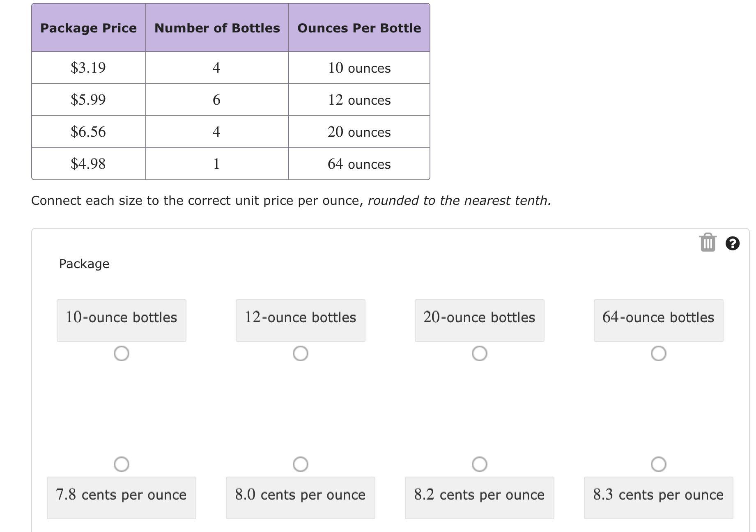The image size is (756, 532).
Task: Select the circle under 20-ounce bottles
Action: click(480, 353)
